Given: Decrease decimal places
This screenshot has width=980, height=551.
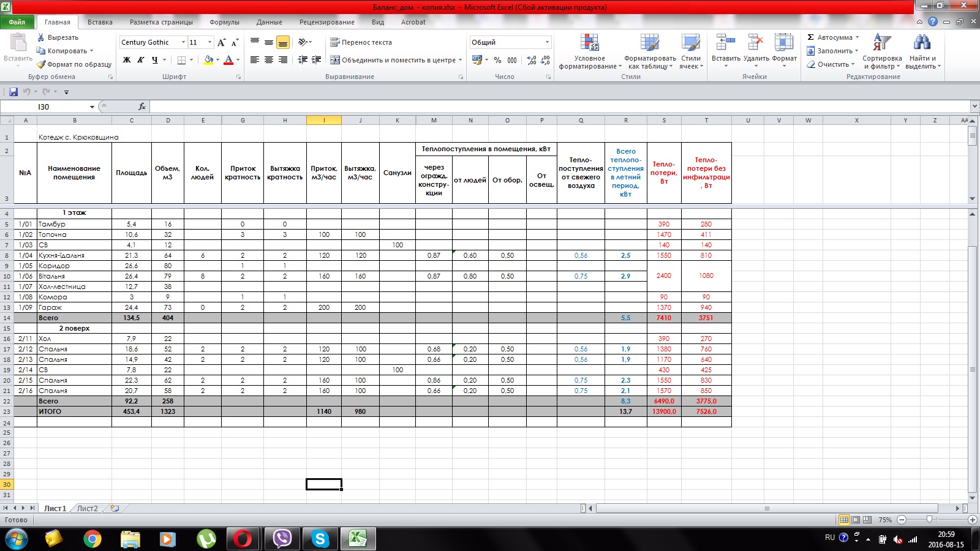Looking at the screenshot, I should 545,60.
